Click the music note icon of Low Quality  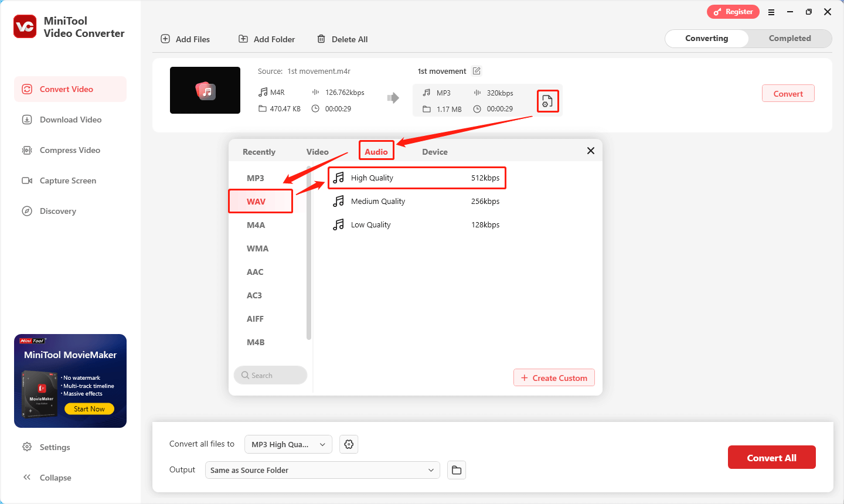coord(339,224)
